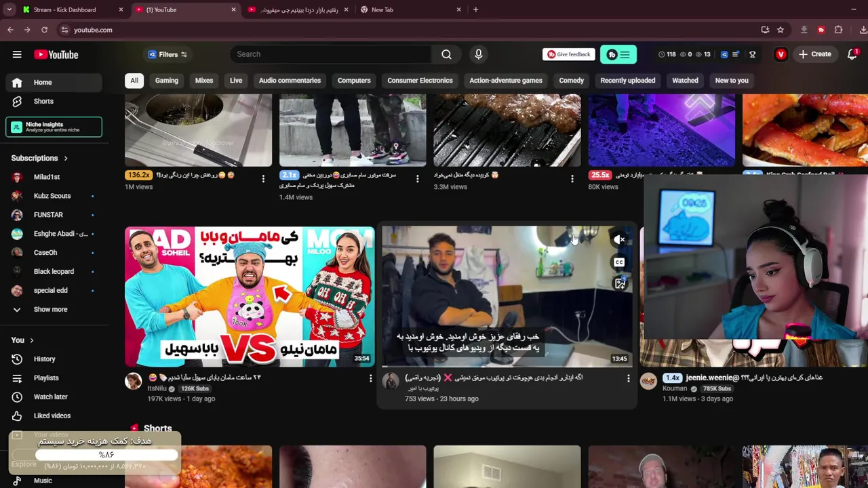Select the New to you filter chip
This screenshot has height=488, width=868.
pos(732,80)
